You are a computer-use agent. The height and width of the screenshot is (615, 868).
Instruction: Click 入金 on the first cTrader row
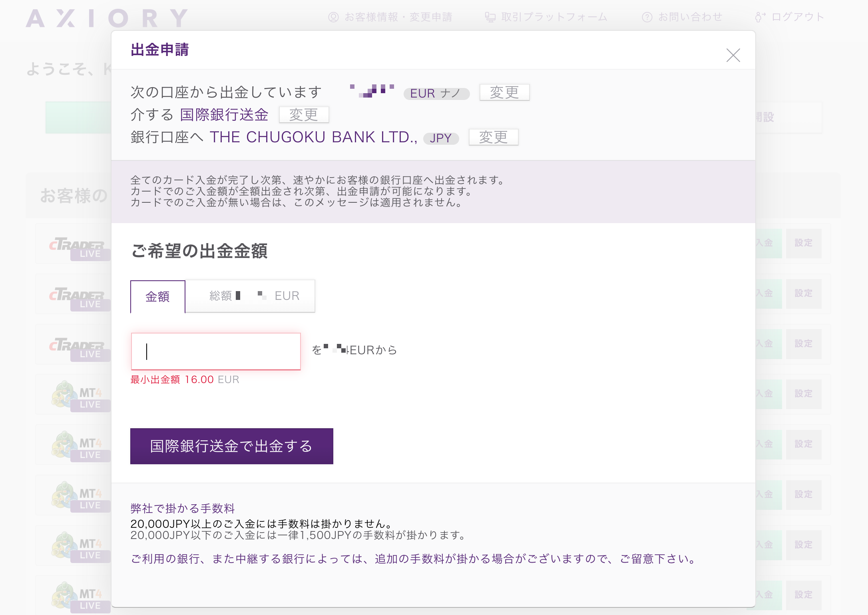click(768, 243)
